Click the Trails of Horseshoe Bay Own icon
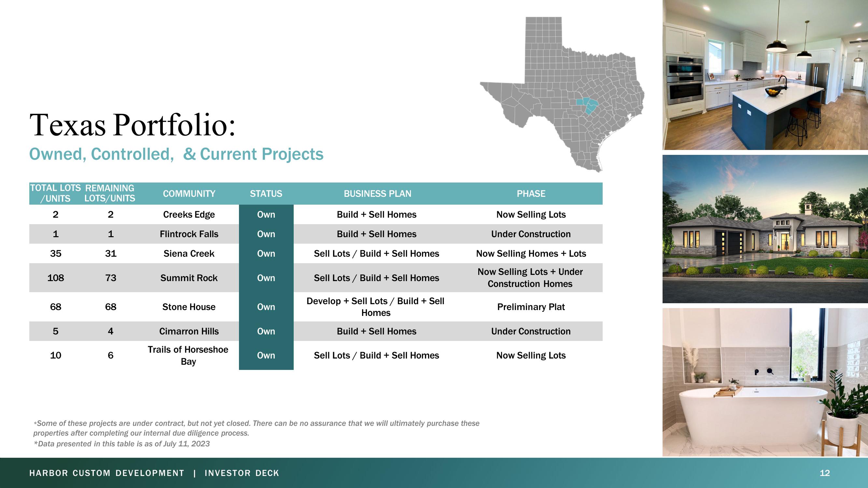 (x=266, y=355)
